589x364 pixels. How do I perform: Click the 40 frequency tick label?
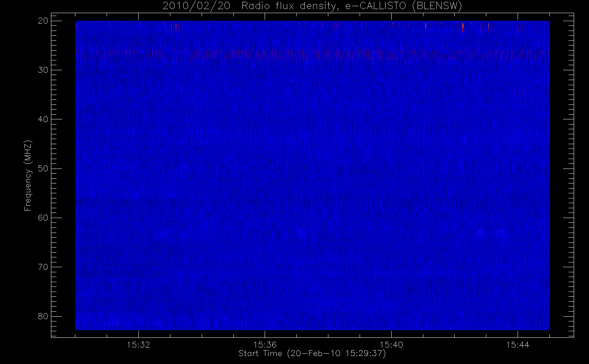coord(43,119)
